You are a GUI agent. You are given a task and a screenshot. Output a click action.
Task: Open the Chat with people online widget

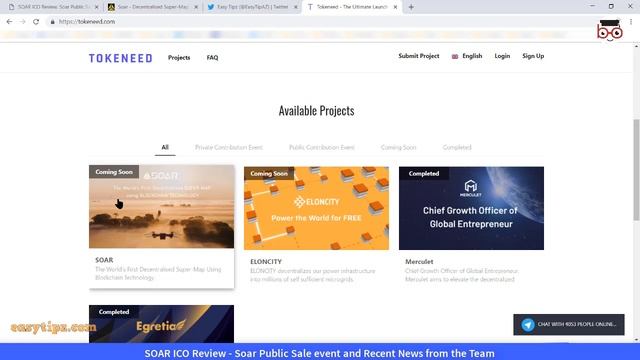coord(569,324)
